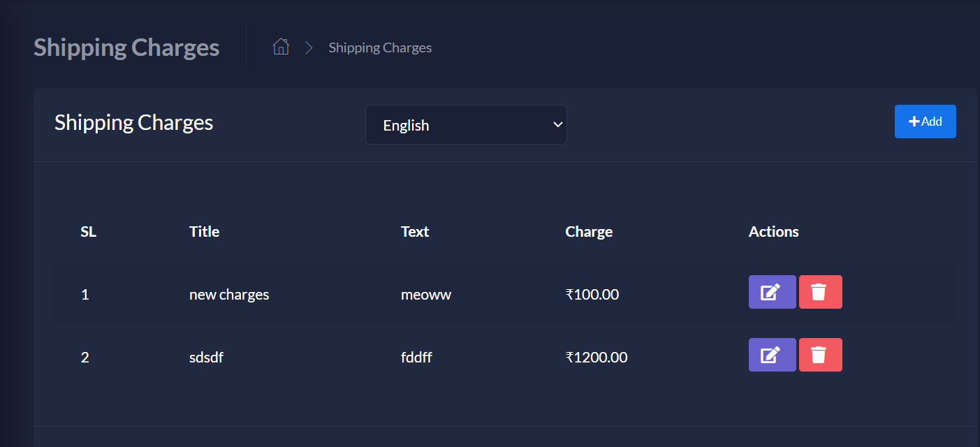Expand the language selector chevron
Image resolution: width=980 pixels, height=447 pixels.
pos(557,124)
